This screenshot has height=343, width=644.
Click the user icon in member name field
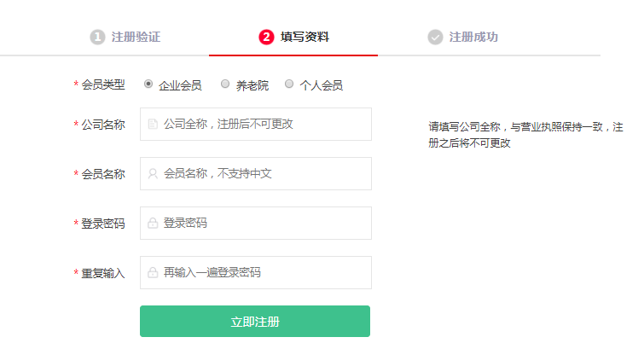153,173
